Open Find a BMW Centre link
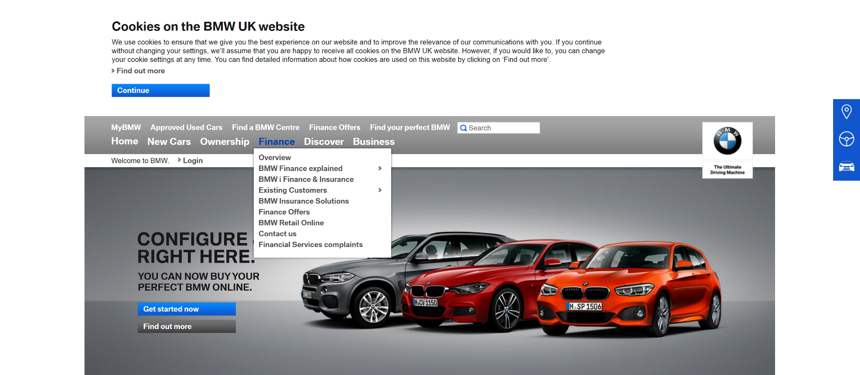Image resolution: width=860 pixels, height=375 pixels. pos(265,127)
